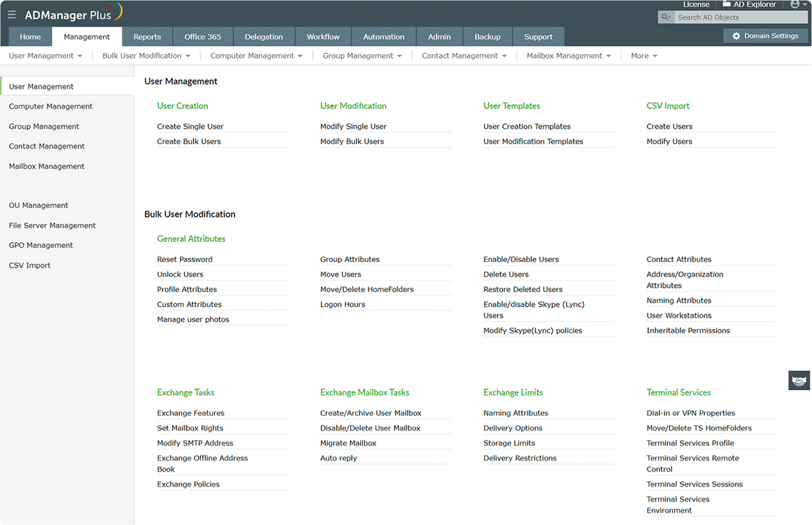Expand the Contact Management dropdown
Viewport: 812px width, 525px height.
(x=464, y=56)
